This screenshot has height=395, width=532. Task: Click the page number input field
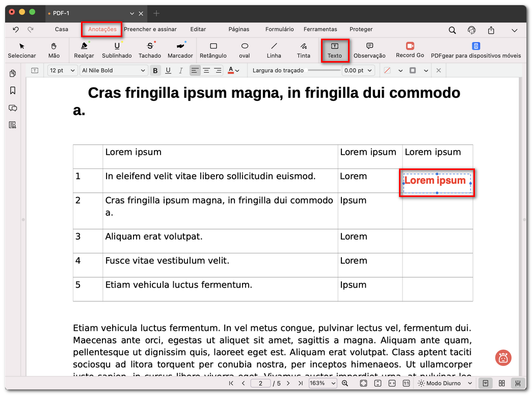click(261, 383)
